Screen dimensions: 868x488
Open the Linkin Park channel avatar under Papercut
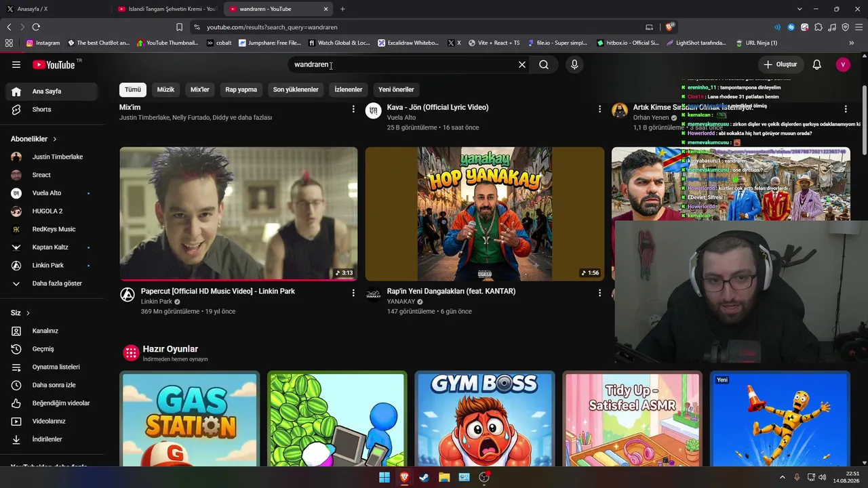(127, 294)
